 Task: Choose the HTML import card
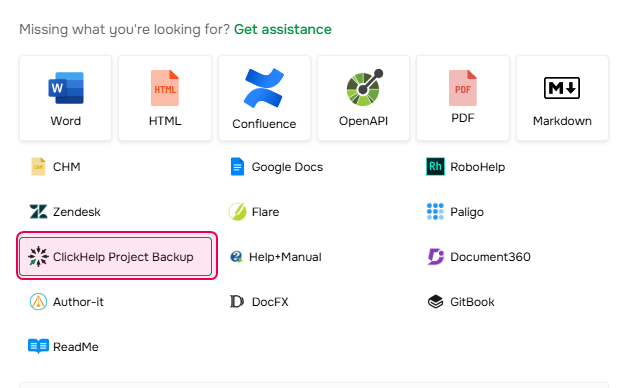(x=165, y=98)
